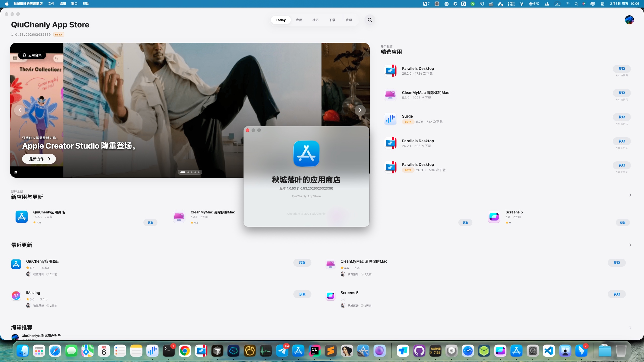Click 获取 for Parallels Desktop 26.2.0
The image size is (644, 362).
click(x=622, y=68)
